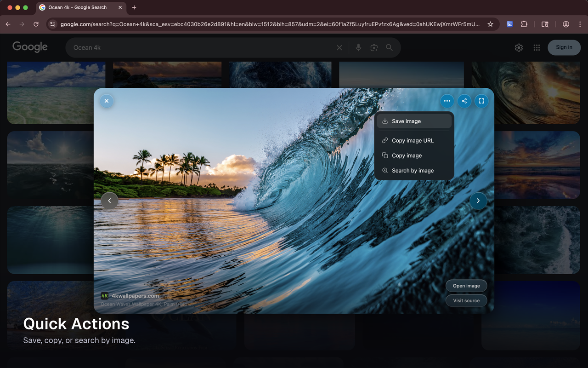Open the Chrome profile icon

click(x=566, y=24)
